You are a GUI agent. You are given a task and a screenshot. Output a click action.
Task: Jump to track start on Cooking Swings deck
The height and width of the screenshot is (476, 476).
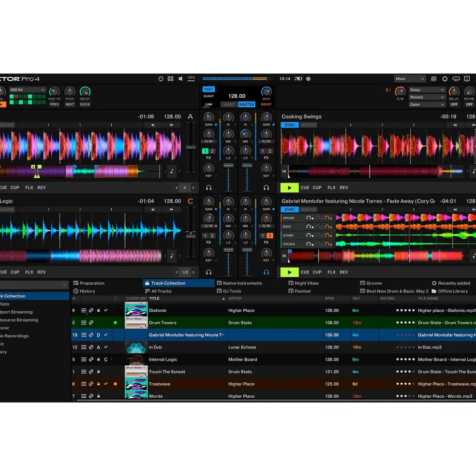tap(284, 171)
